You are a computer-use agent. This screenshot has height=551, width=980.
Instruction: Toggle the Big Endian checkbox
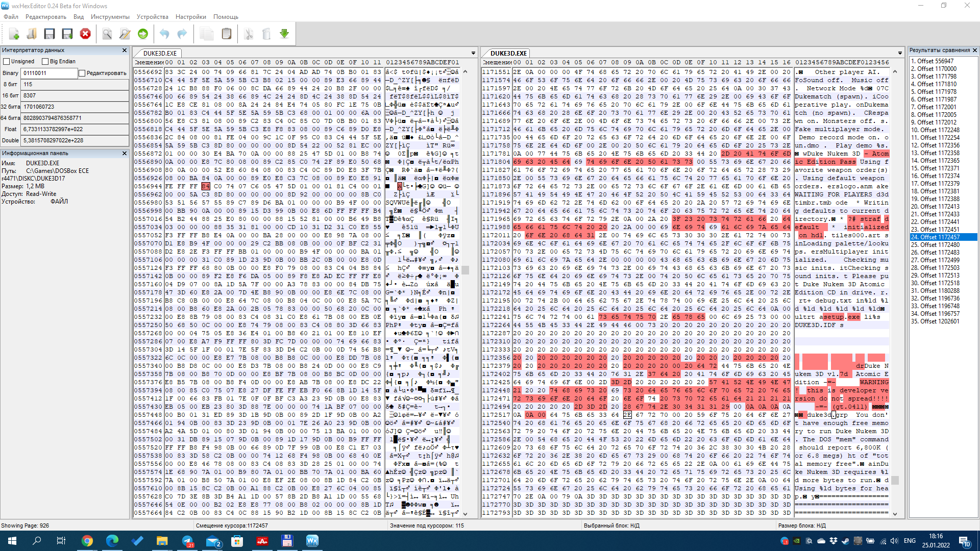(45, 62)
